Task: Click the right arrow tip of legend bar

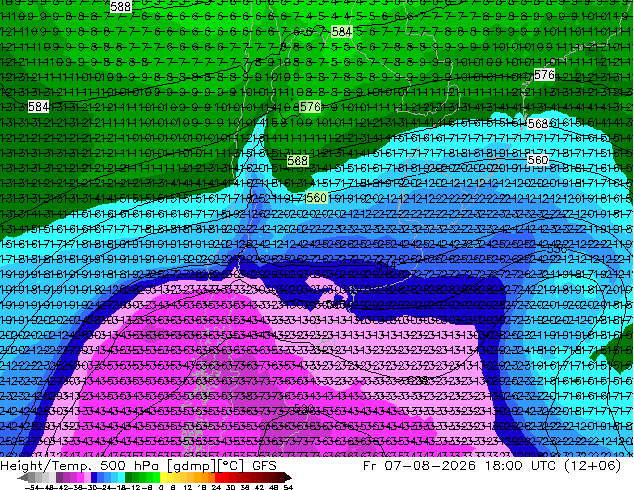Action: 290,478
